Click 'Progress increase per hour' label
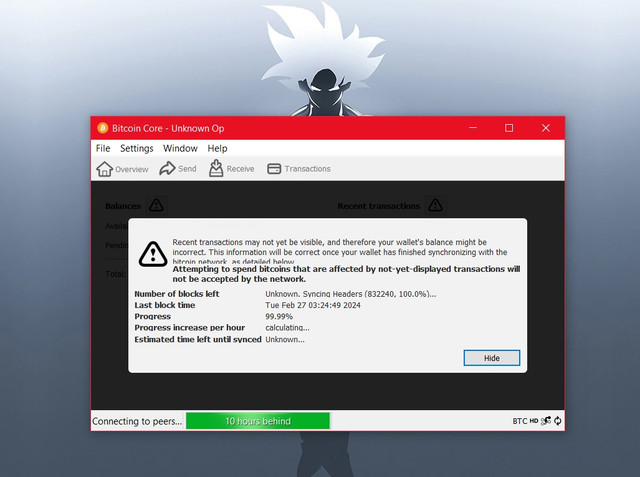This screenshot has height=477, width=640. [190, 328]
